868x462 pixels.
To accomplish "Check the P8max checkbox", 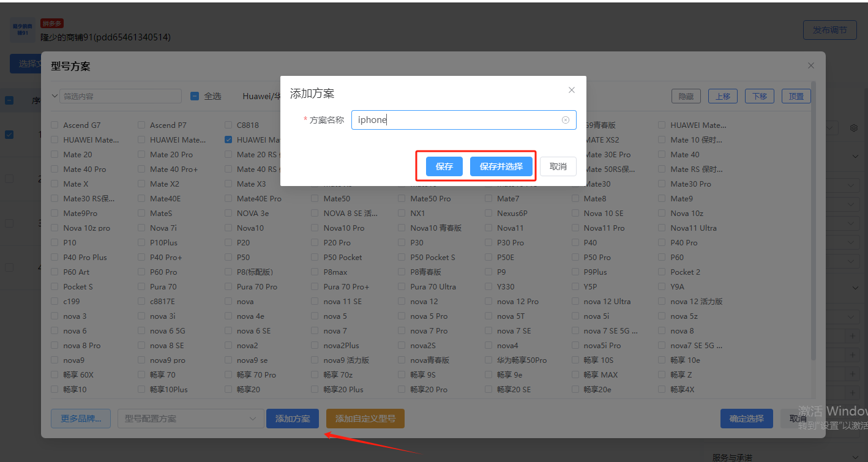I will click(x=315, y=272).
